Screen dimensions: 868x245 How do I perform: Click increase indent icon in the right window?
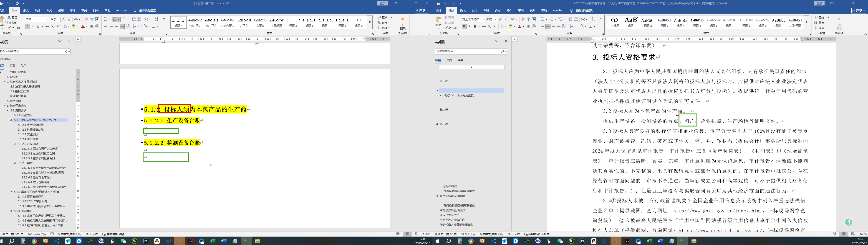click(576, 19)
